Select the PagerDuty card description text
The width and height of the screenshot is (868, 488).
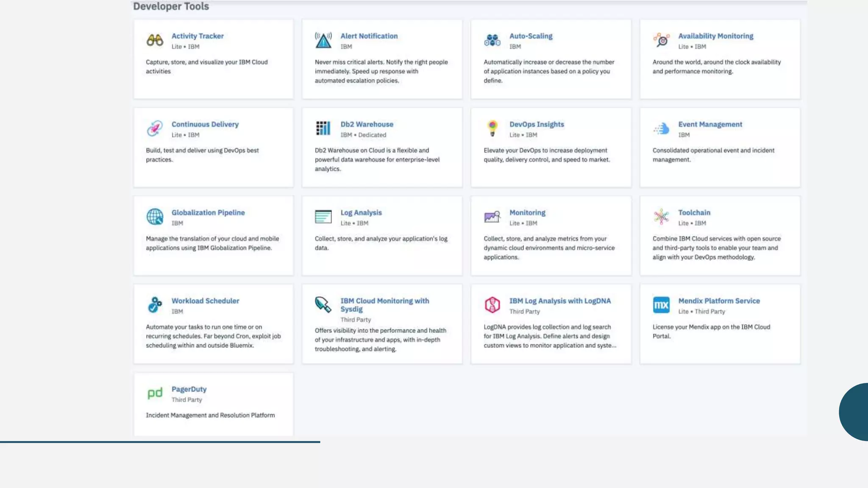tap(210, 415)
